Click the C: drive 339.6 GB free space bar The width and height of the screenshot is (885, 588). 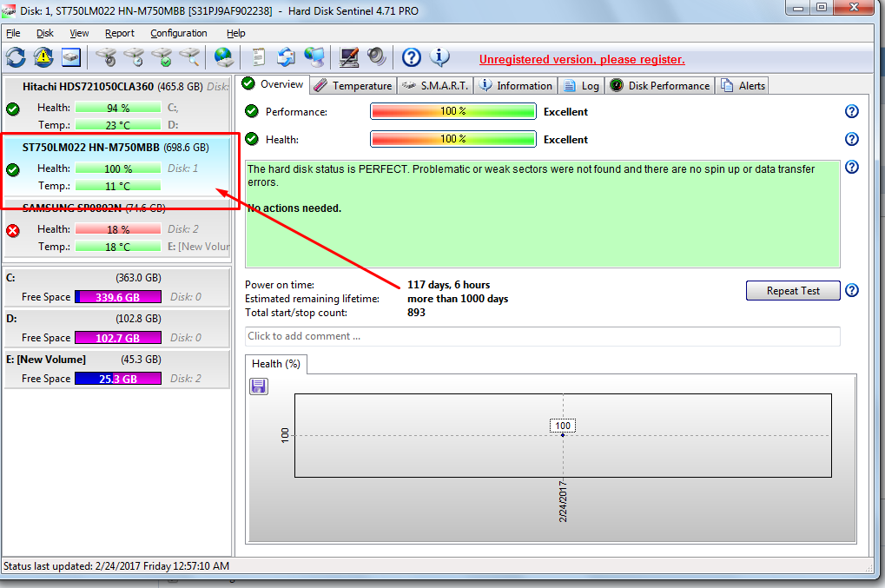click(x=118, y=297)
